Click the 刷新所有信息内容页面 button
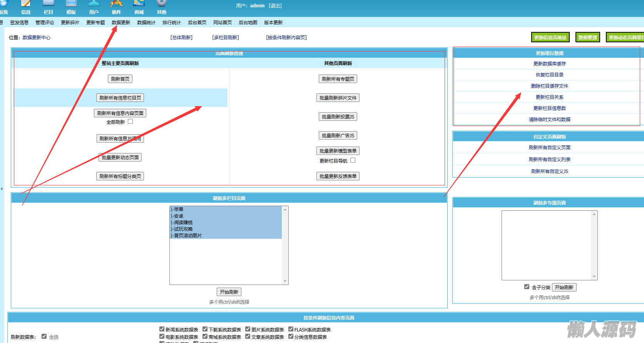644x343 pixels. click(120, 113)
